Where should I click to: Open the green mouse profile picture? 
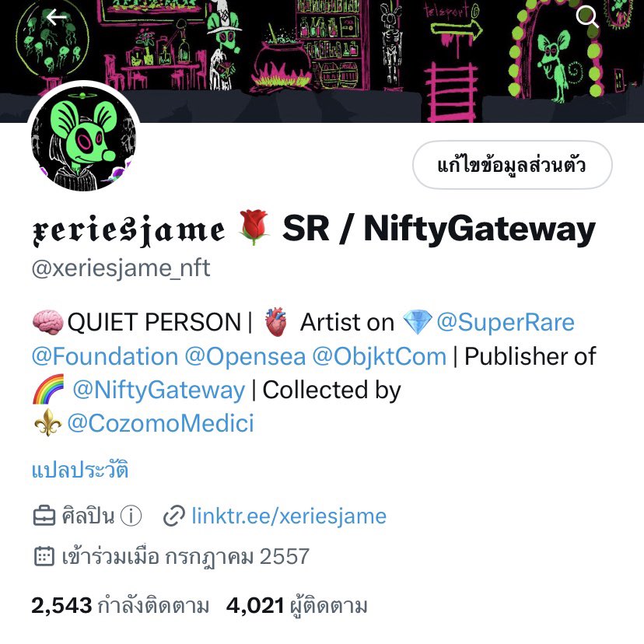pyautogui.click(x=84, y=138)
